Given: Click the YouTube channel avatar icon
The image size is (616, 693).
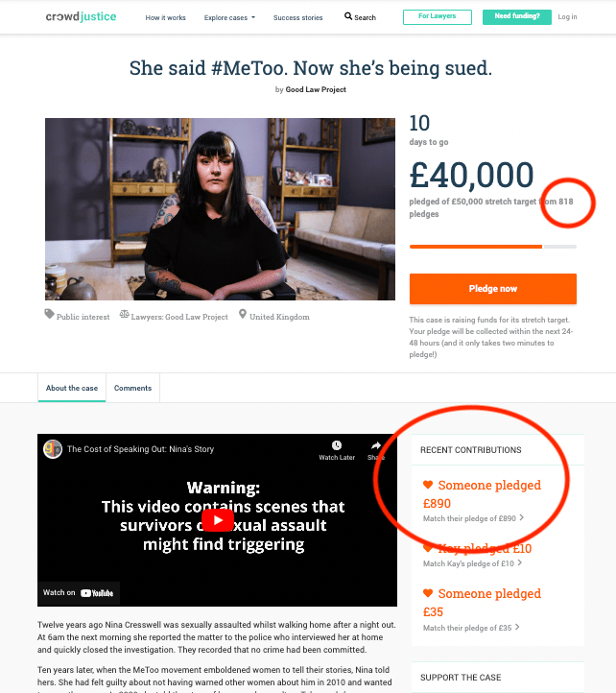Looking at the screenshot, I should coord(54,449).
